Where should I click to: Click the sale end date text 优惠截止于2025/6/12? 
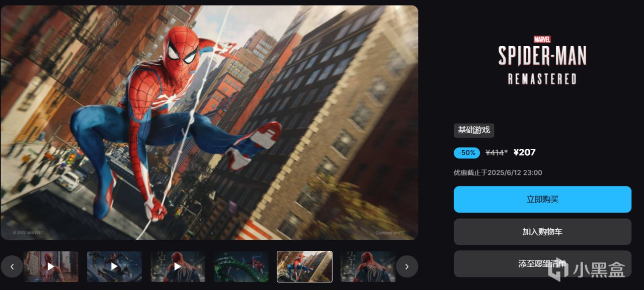[x=498, y=172]
